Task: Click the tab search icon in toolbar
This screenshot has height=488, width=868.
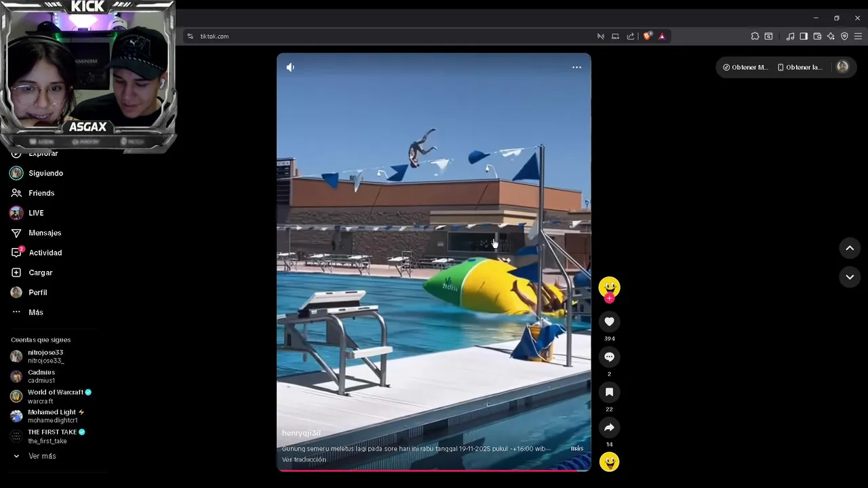Action: click(x=768, y=36)
